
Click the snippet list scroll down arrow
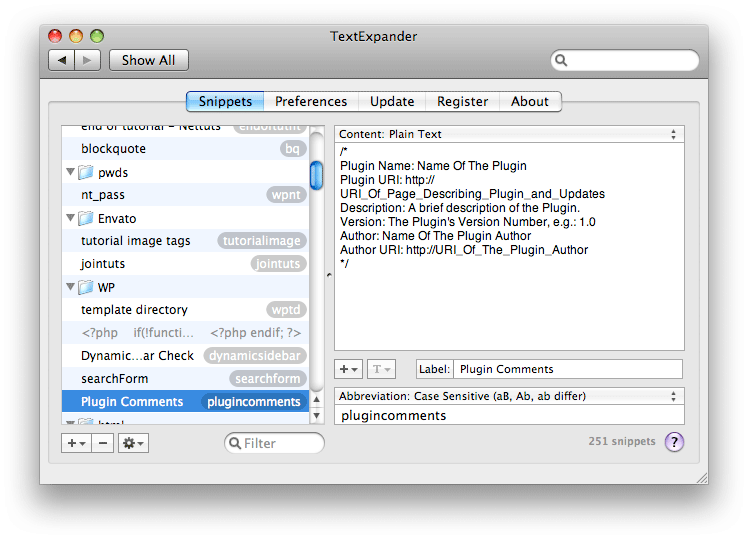click(x=316, y=415)
